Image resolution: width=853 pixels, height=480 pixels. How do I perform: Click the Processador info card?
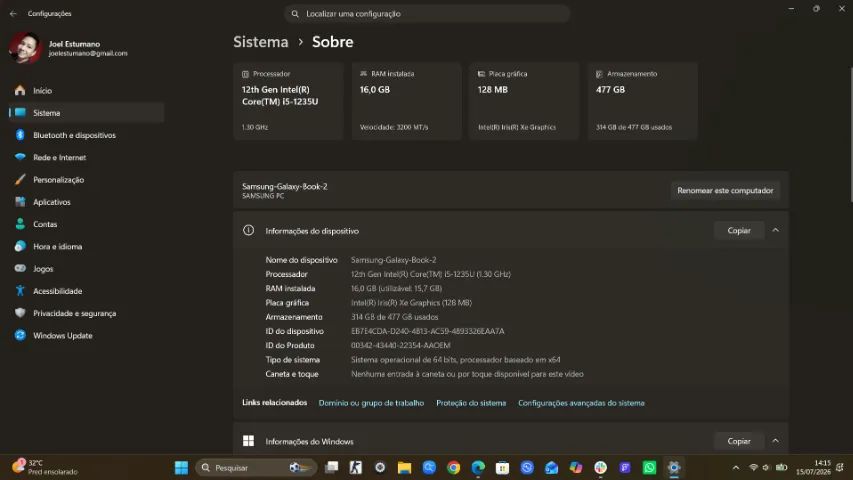tap(288, 101)
